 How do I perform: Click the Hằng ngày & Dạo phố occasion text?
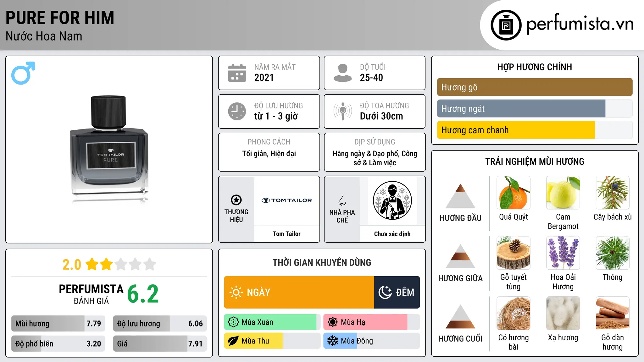(375, 158)
